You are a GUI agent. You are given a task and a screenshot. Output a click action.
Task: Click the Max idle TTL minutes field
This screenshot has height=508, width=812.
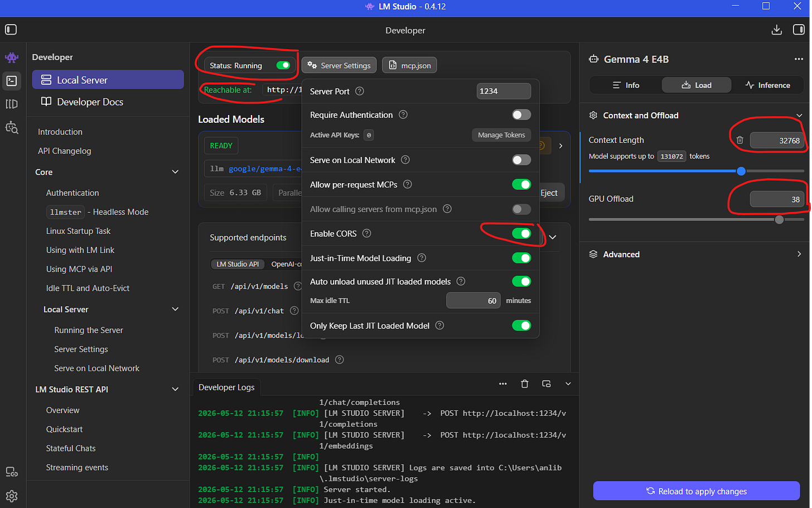pyautogui.click(x=473, y=300)
